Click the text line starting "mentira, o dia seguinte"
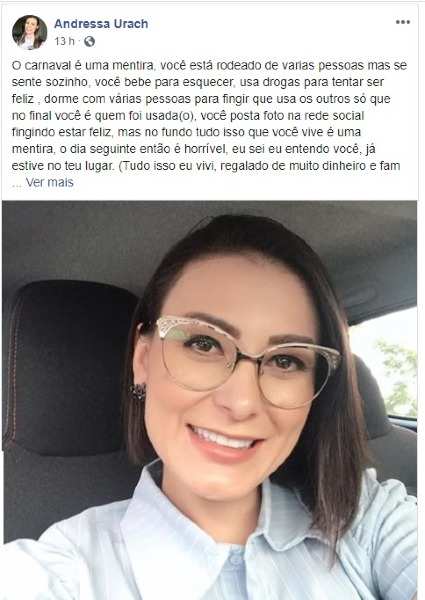The width and height of the screenshot is (425, 600). point(194,149)
